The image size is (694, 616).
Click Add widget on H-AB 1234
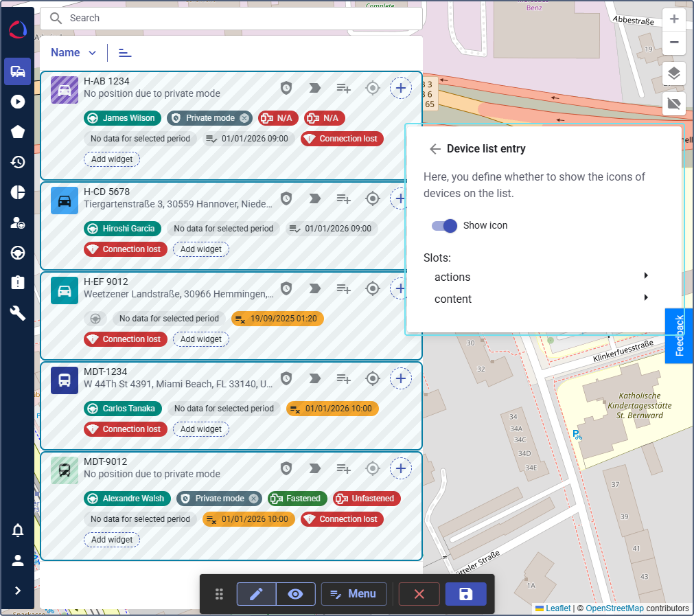(x=112, y=159)
